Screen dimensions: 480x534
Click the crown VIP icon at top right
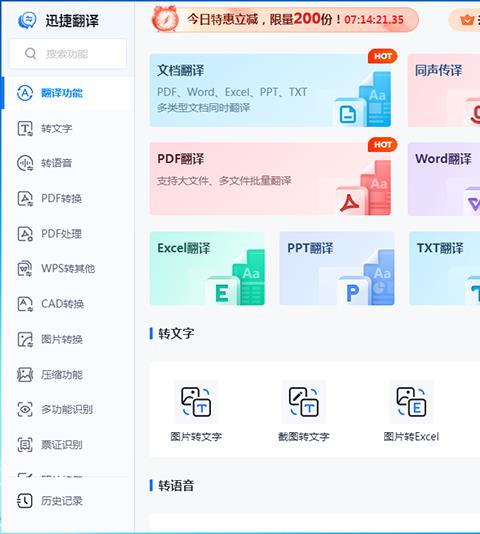click(467, 20)
